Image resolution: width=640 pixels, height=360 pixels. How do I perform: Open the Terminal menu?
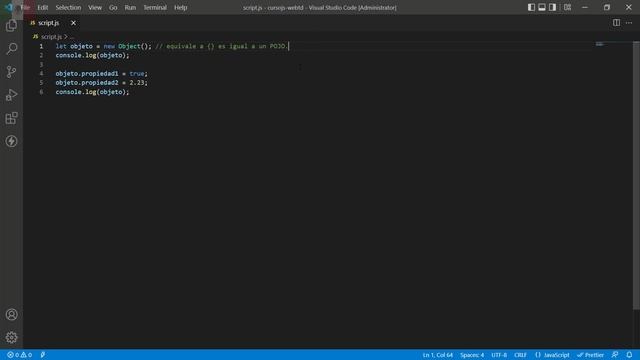point(155,7)
